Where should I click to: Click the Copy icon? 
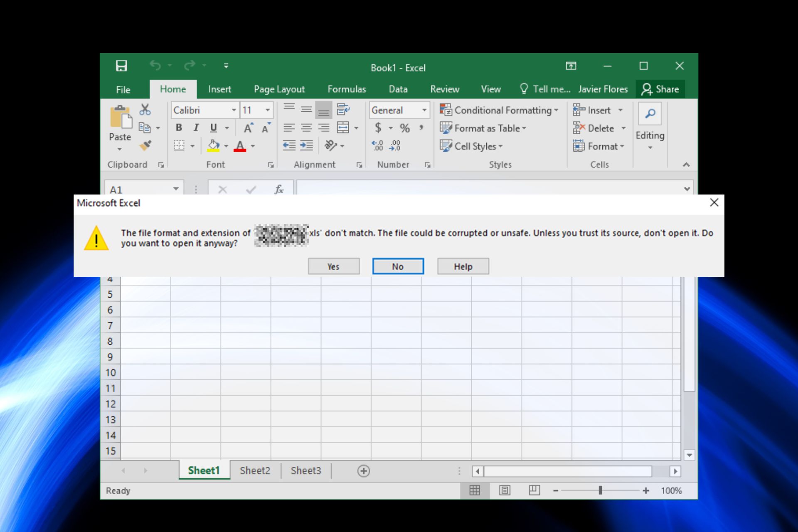click(x=145, y=128)
